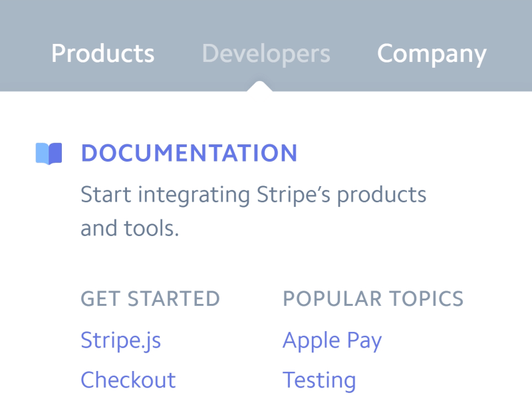The width and height of the screenshot is (532, 399).
Task: Click the GET STARTED section heading
Action: click(150, 299)
